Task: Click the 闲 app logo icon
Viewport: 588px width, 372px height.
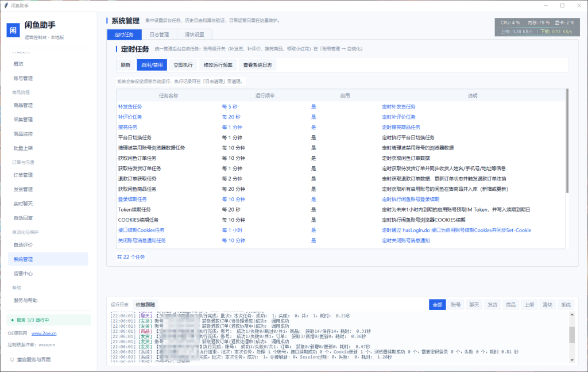Action: pyautogui.click(x=13, y=30)
